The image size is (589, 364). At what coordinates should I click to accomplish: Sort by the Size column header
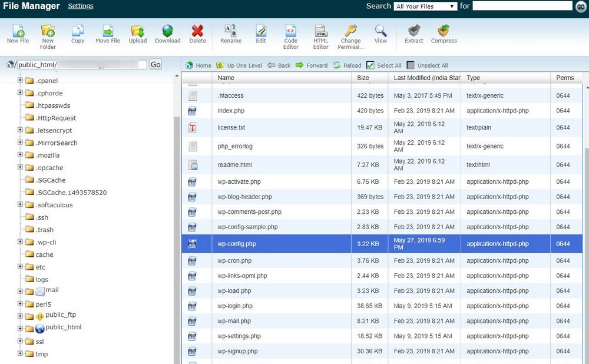coord(363,78)
